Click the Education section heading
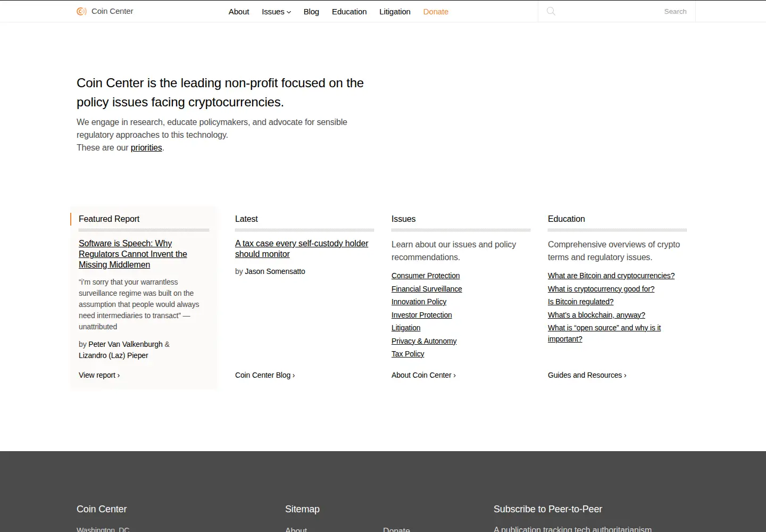This screenshot has height=532, width=766. pos(567,219)
